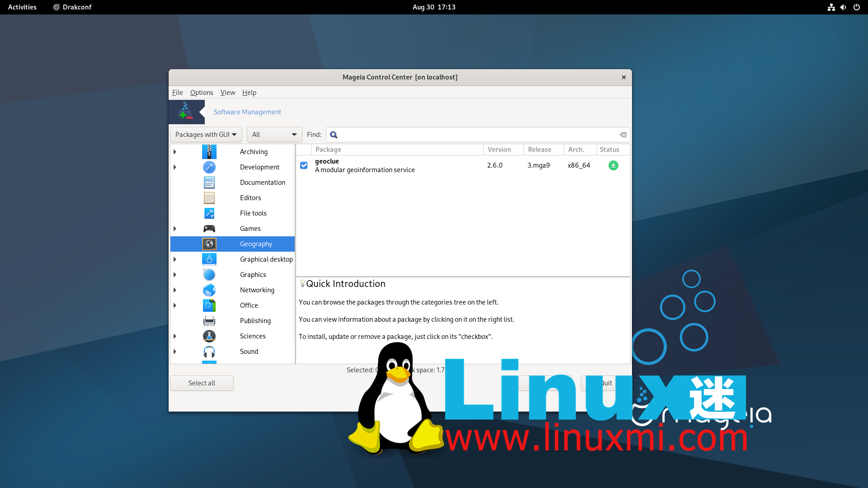This screenshot has width=868, height=488.
Task: Open the clock showing Aug 30 17:13
Action: [434, 7]
